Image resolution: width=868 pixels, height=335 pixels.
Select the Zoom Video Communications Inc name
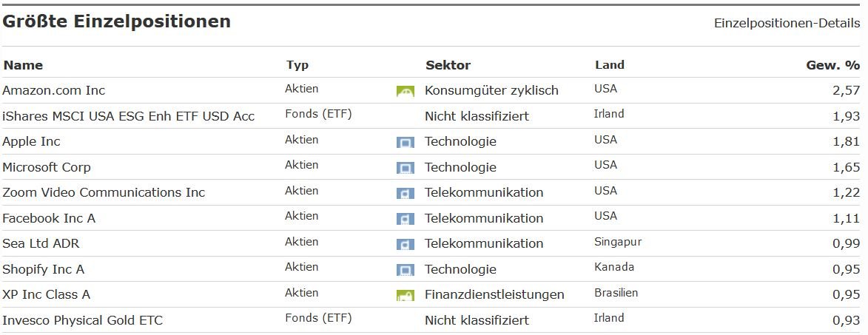coord(104,193)
